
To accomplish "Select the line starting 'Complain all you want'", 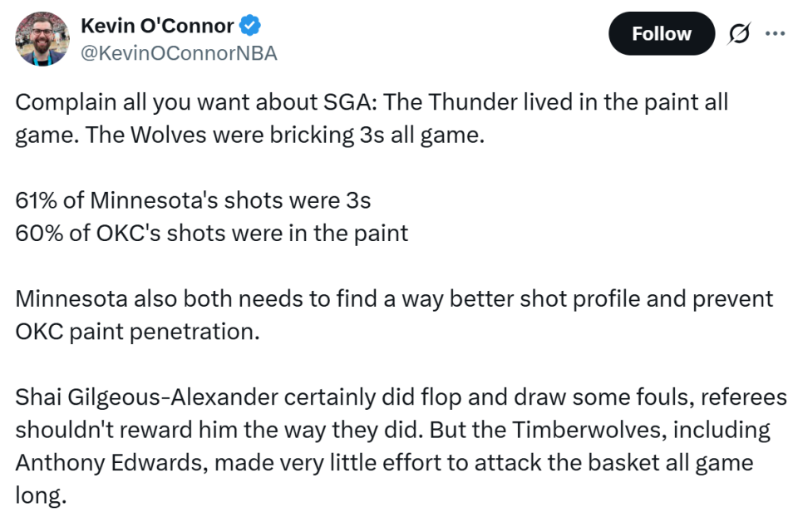I will tap(372, 101).
